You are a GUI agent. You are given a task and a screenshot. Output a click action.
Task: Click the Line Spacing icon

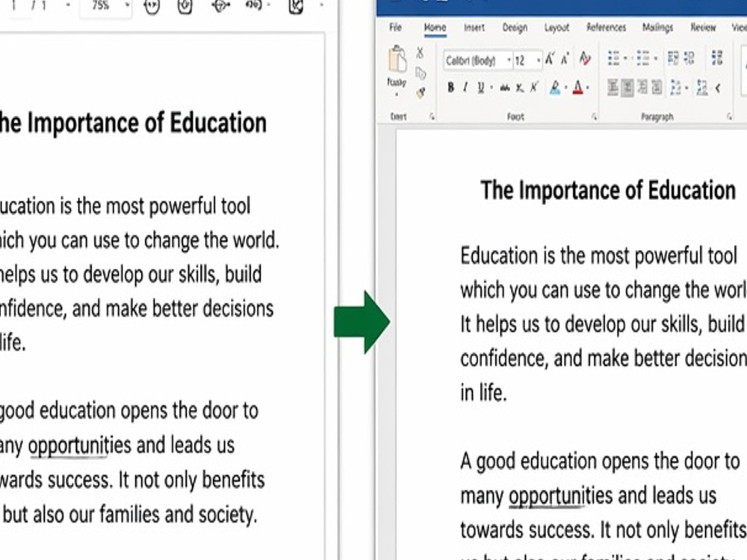(675, 87)
